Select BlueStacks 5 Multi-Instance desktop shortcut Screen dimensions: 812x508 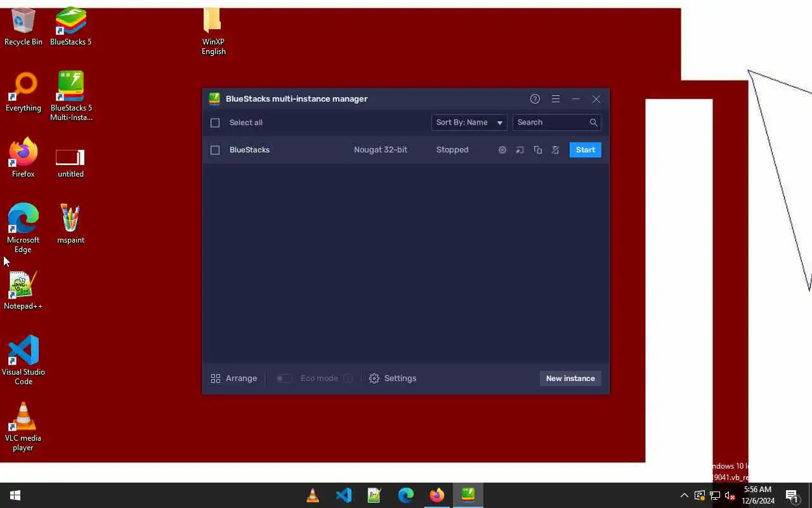point(71,97)
